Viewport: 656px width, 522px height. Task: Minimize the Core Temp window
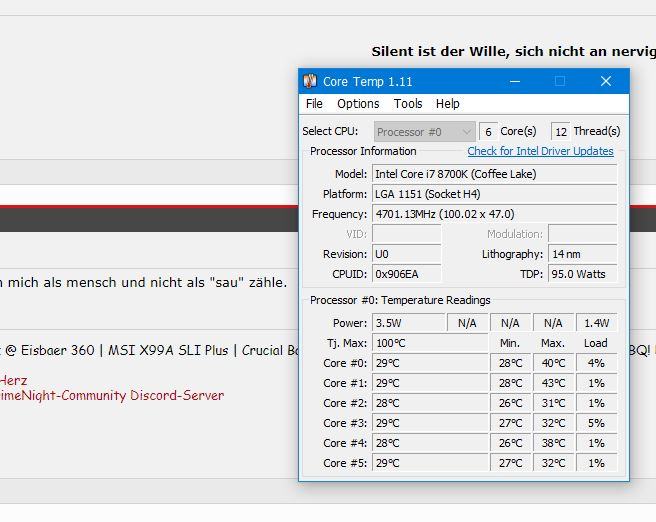tap(515, 81)
